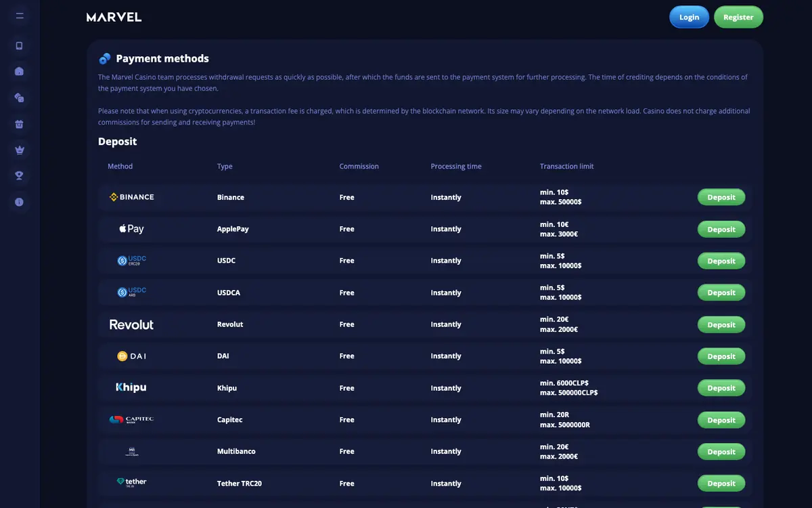The height and width of the screenshot is (508, 812).
Task: Click the 'Method' column header
Action: click(120, 166)
